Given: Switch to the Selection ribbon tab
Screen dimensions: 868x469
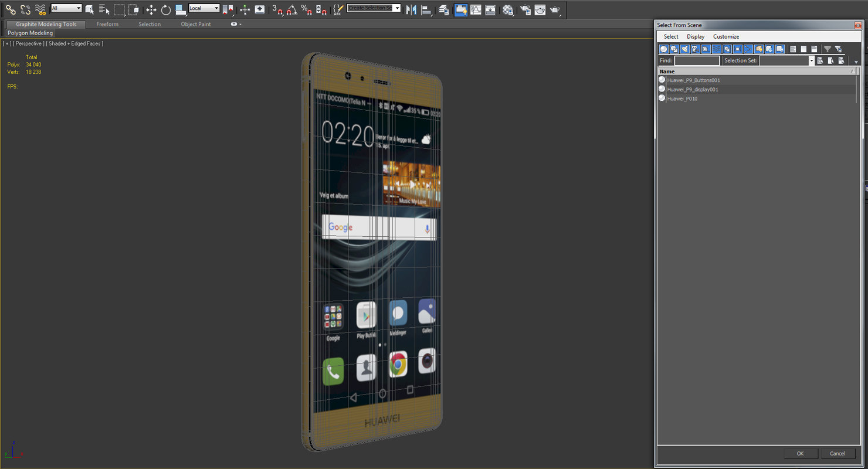Looking at the screenshot, I should tap(150, 24).
